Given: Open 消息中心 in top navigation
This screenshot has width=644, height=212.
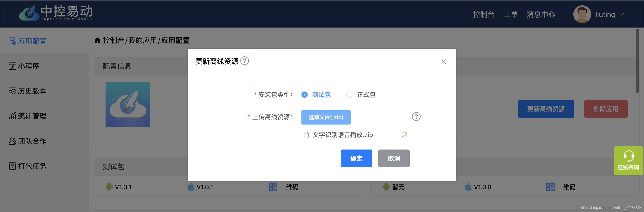Looking at the screenshot, I should tap(541, 15).
